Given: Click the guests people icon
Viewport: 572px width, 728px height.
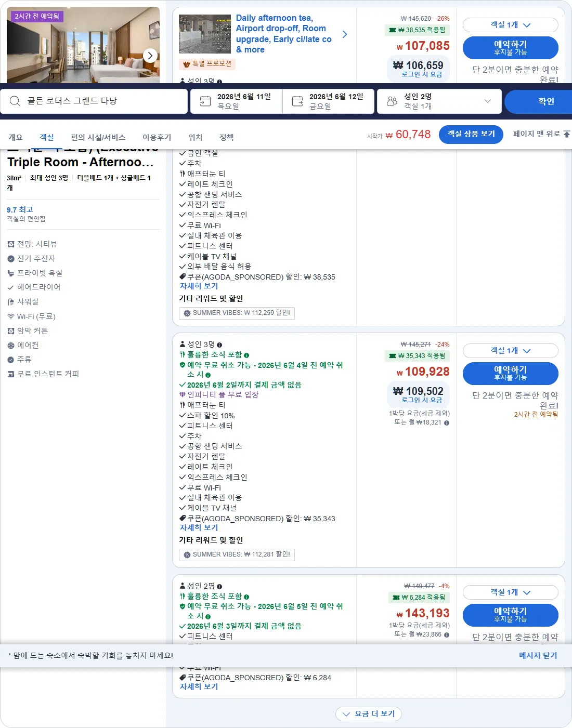Looking at the screenshot, I should [x=392, y=101].
